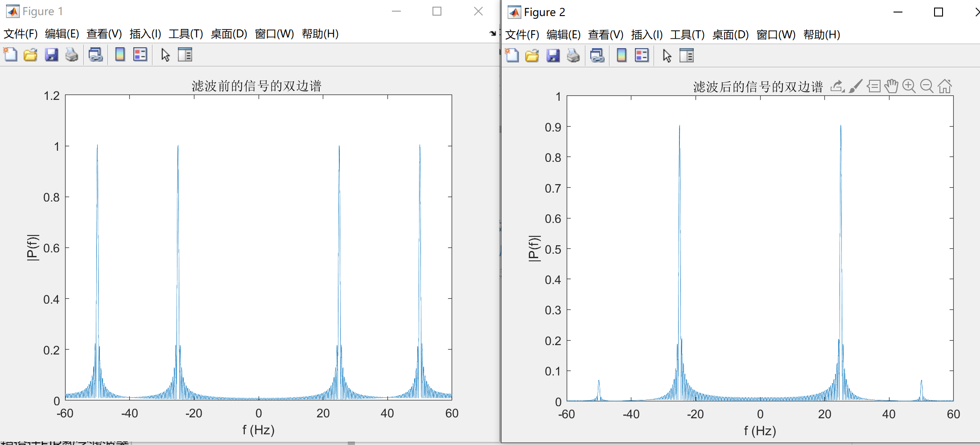Open 窗口(W) menu in Figure 1
This screenshot has width=980, height=445.
274,34
